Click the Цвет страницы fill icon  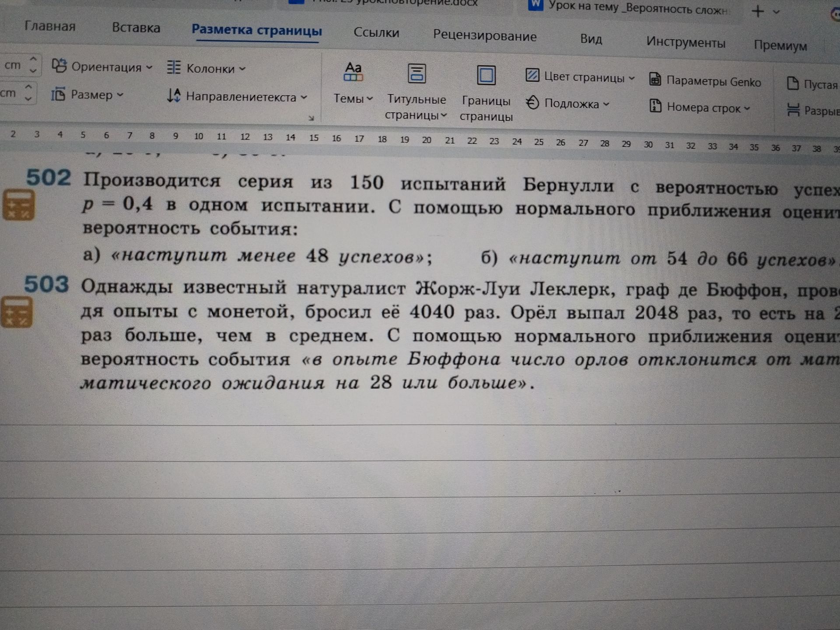click(532, 75)
